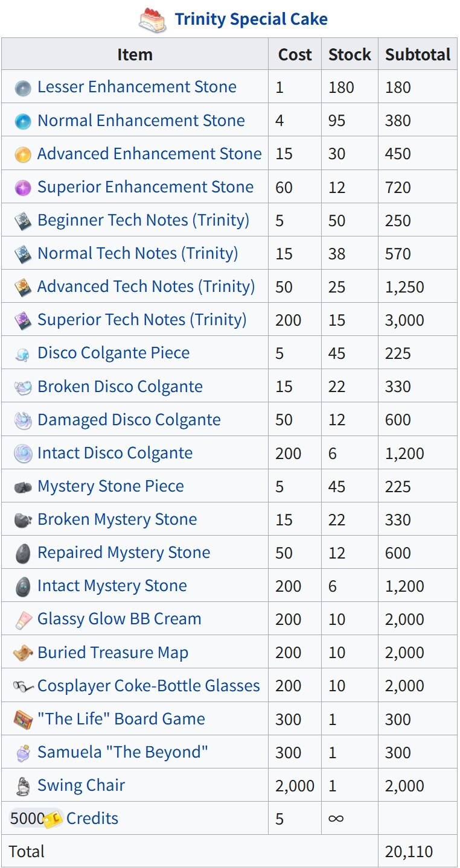Open the Broken Mystery Stone link
This screenshot has height=868, width=460.
[x=117, y=519]
